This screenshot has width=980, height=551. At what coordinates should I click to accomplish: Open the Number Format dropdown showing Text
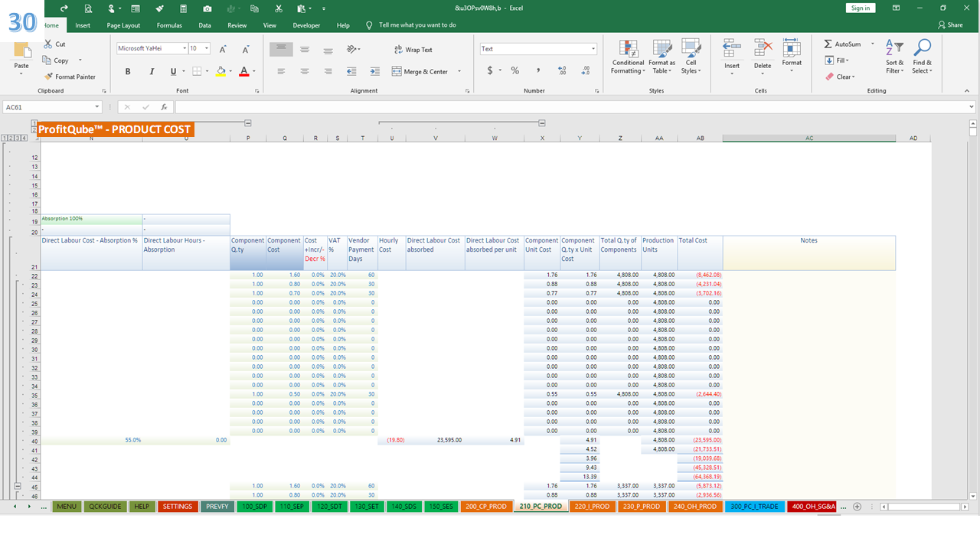593,49
